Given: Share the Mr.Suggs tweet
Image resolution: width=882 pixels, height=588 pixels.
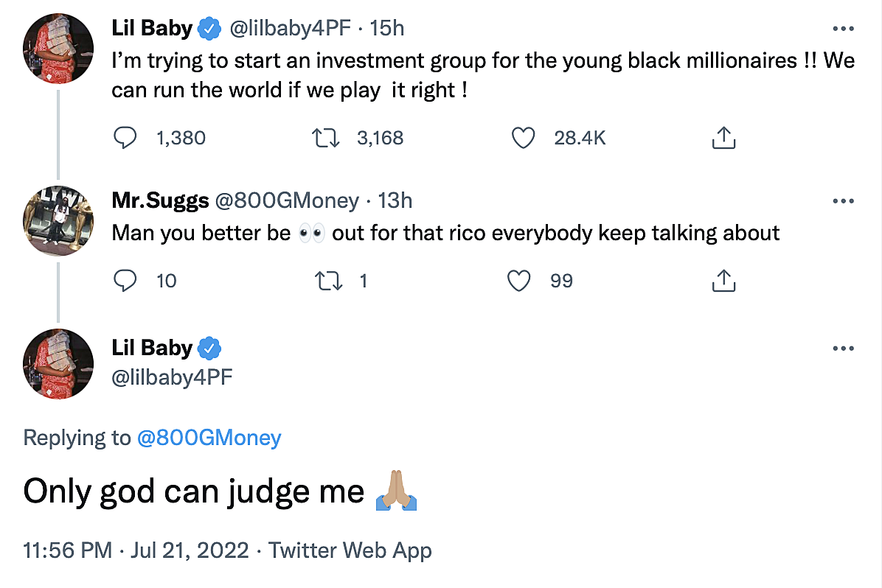Looking at the screenshot, I should pos(723,281).
